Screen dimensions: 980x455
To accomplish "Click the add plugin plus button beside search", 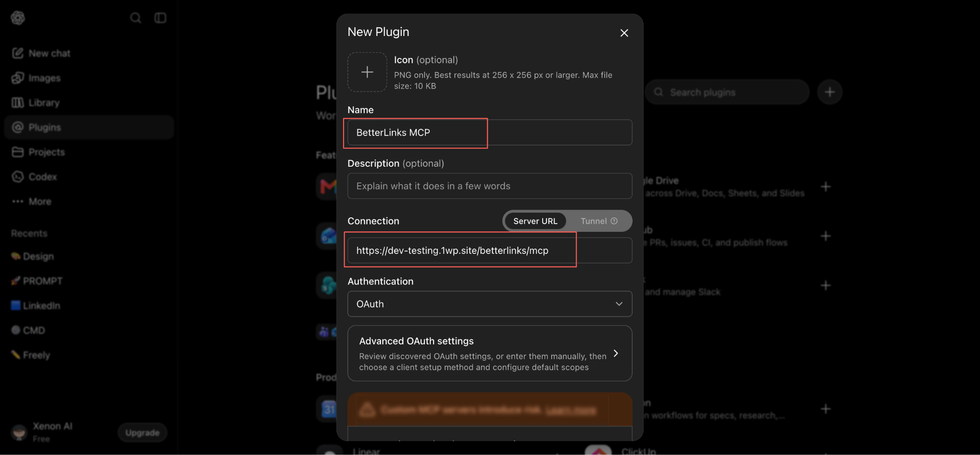I will pos(830,92).
